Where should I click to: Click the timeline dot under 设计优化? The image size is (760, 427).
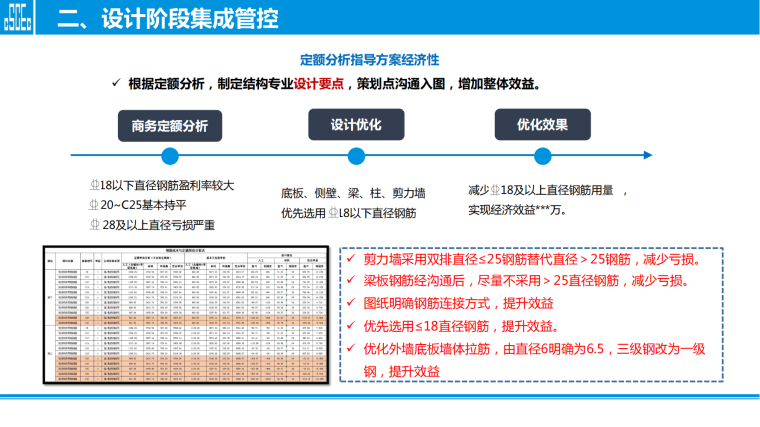pyautogui.click(x=357, y=155)
